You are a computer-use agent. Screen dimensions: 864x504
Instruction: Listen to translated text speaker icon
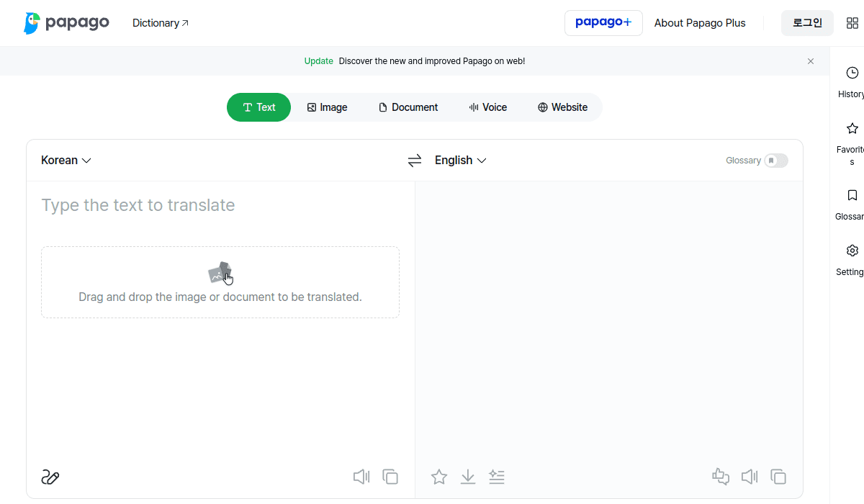pos(750,477)
